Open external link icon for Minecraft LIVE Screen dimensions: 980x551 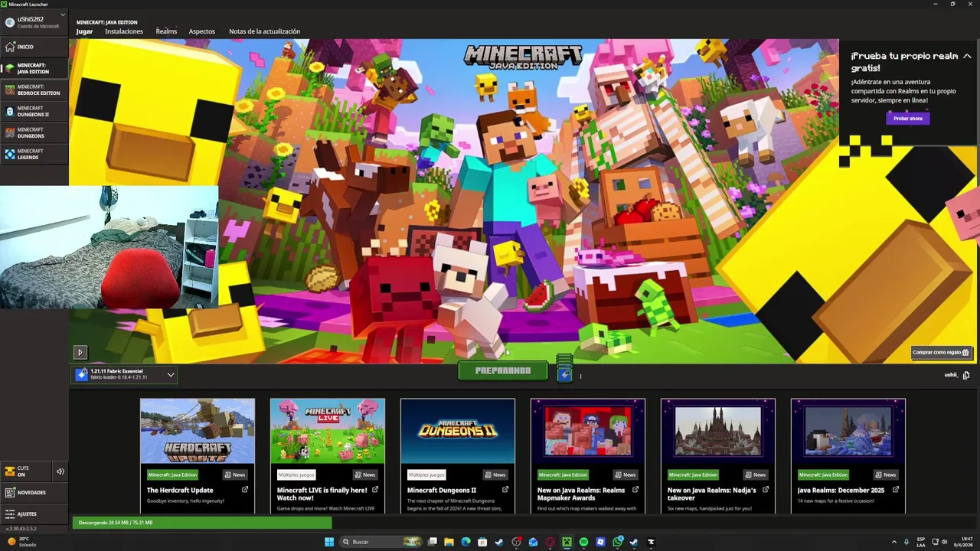[375, 490]
